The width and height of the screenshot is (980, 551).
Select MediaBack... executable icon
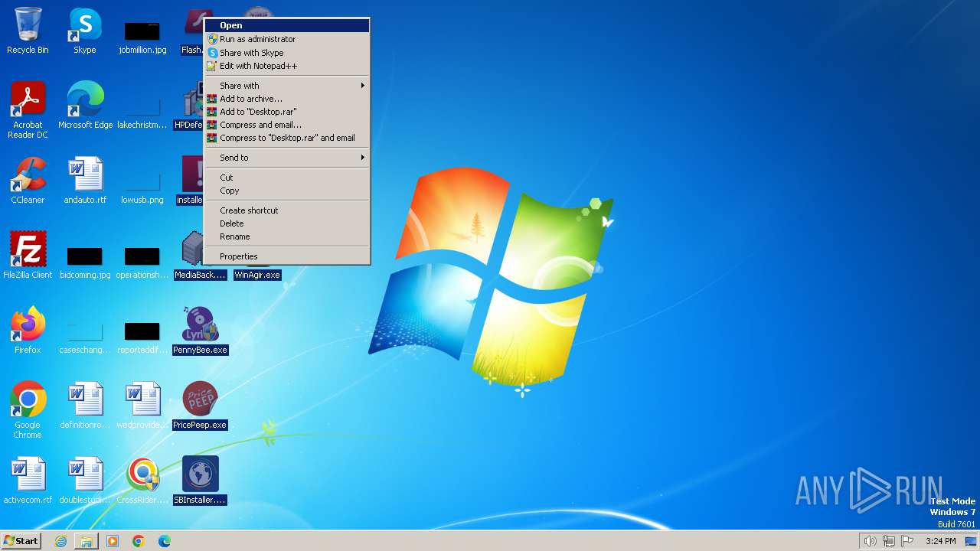click(x=194, y=256)
